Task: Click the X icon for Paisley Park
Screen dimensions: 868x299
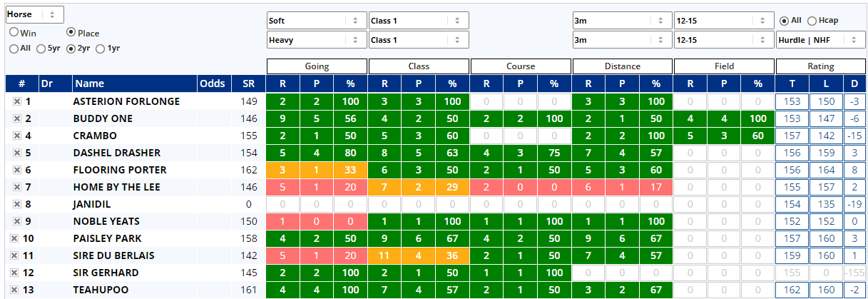Action: (x=14, y=238)
